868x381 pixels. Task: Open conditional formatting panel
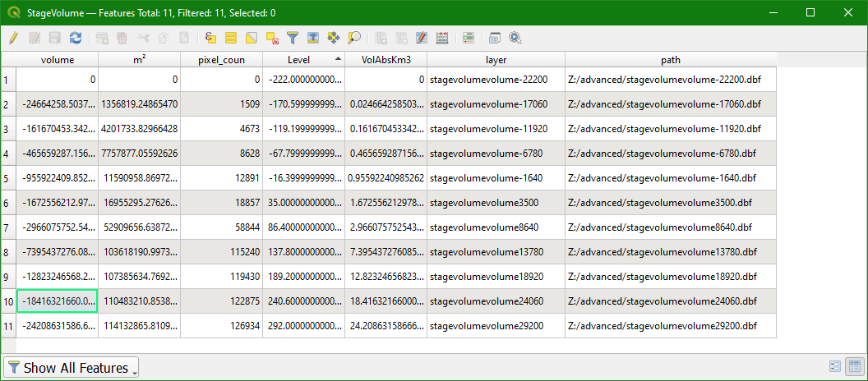(x=469, y=38)
